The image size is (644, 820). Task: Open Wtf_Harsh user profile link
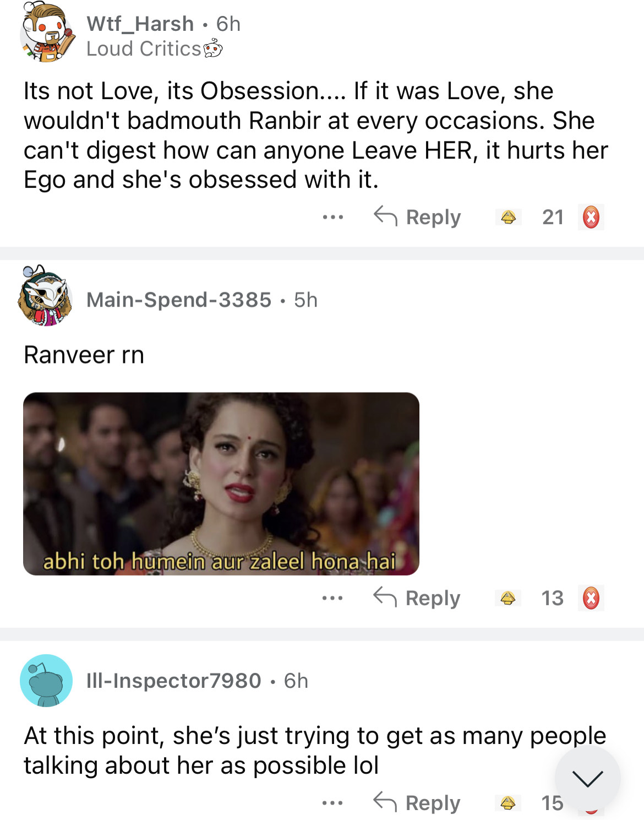coord(140,24)
